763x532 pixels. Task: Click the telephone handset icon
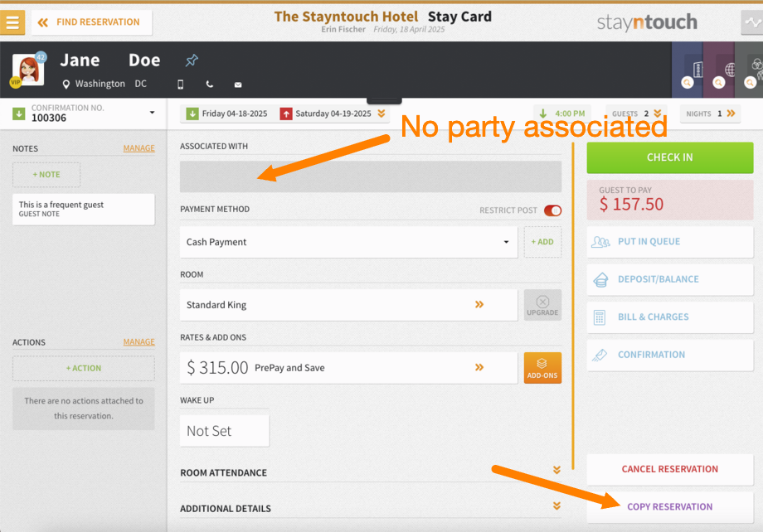[210, 85]
